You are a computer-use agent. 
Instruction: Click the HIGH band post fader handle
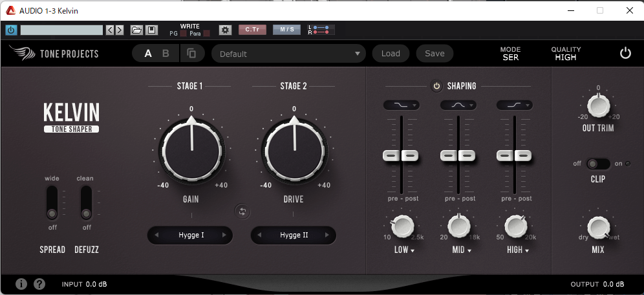[x=523, y=155]
